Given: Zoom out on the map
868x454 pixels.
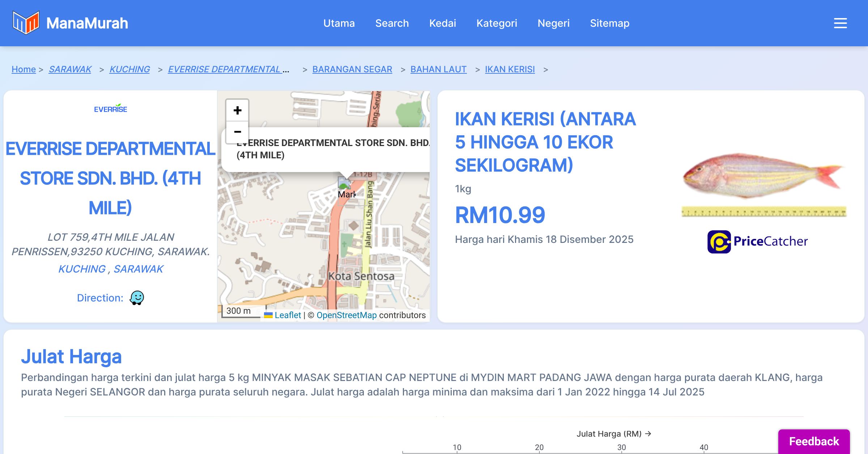Looking at the screenshot, I should [237, 132].
